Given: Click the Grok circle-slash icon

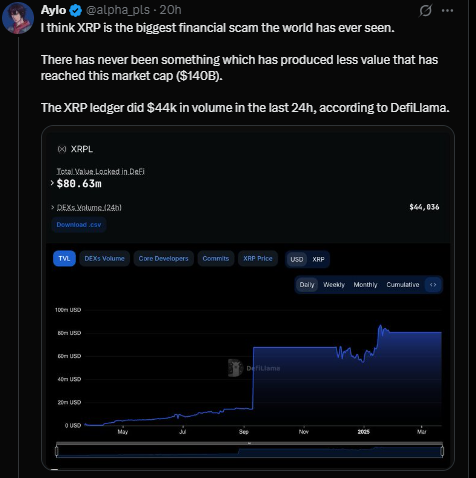Looking at the screenshot, I should pos(425,10).
